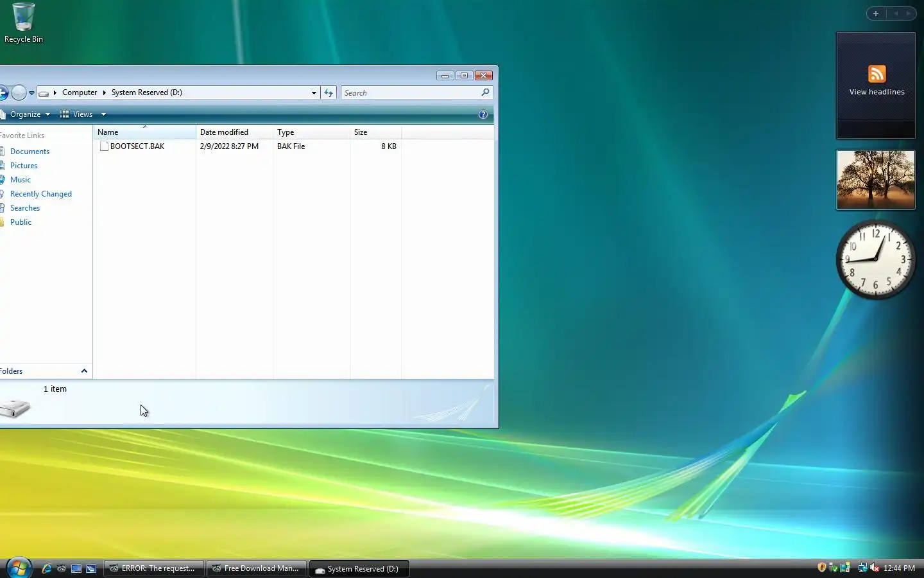Click the BAK File type cell
Screen dimensions: 924x578
pyautogui.click(x=291, y=146)
